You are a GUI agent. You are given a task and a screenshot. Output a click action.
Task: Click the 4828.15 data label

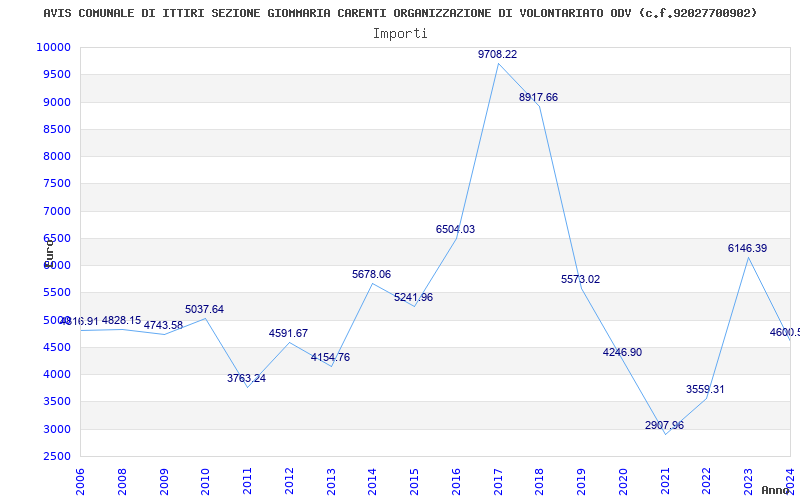point(121,320)
